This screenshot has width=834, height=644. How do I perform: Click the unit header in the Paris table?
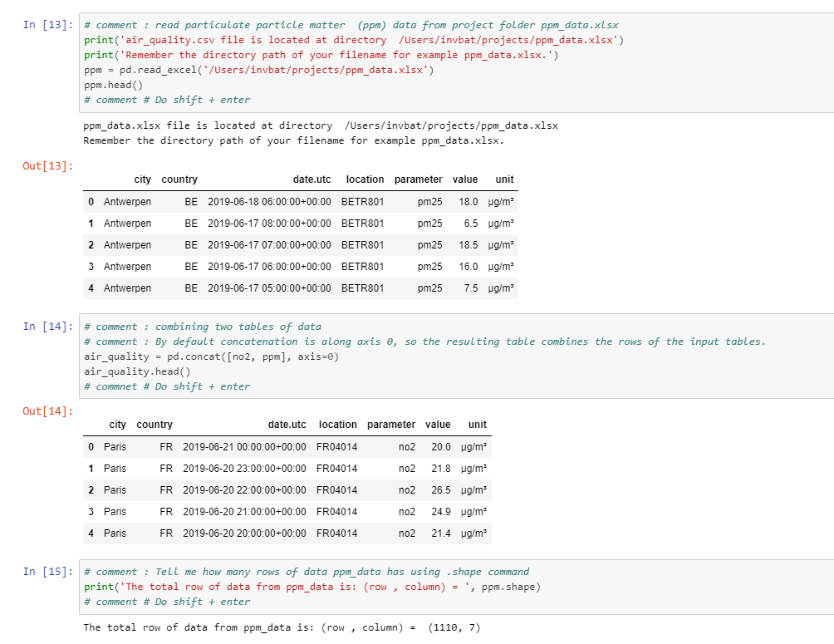point(478,425)
